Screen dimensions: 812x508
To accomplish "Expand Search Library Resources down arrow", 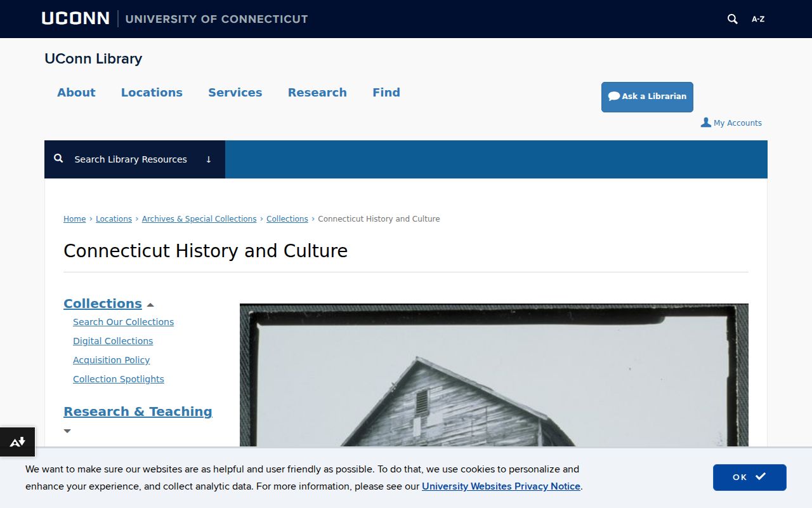I will [x=208, y=159].
